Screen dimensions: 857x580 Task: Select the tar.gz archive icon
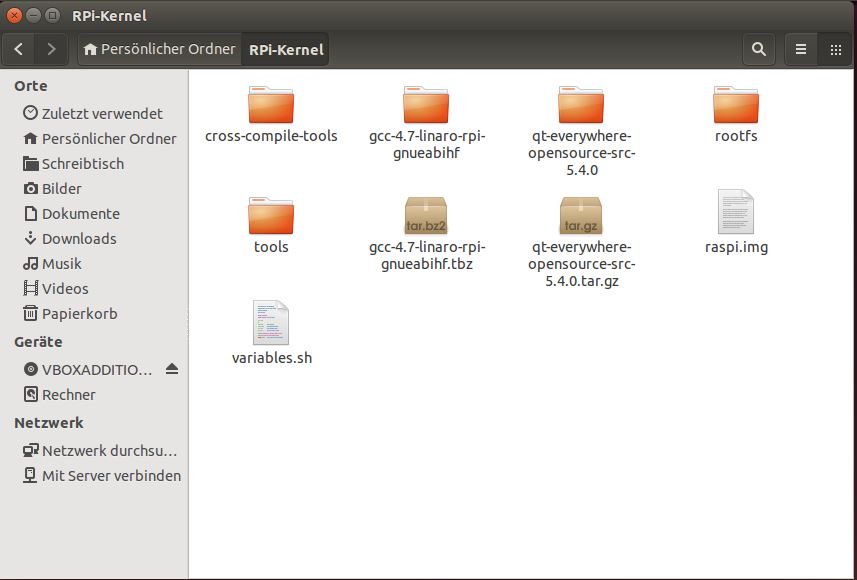point(581,215)
